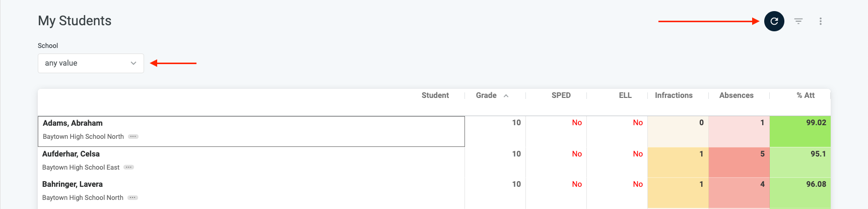The width and height of the screenshot is (868, 209).
Task: Click the ellipsis beside Baytown High School North under Bahringer
Action: coord(132,197)
